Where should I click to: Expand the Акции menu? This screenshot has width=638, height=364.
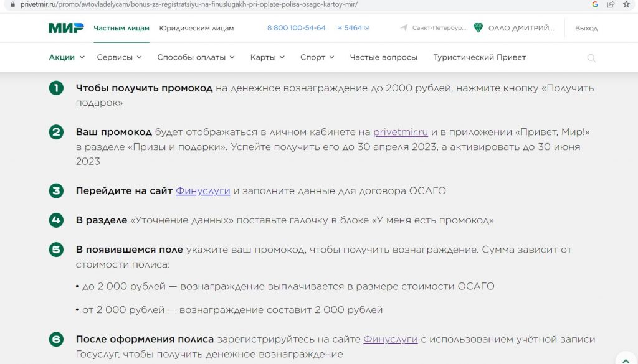coord(67,57)
